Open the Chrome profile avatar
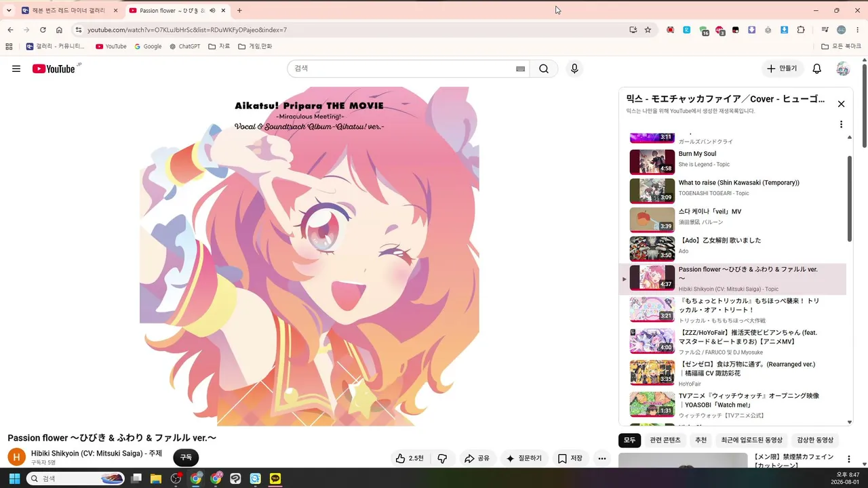 point(842,30)
